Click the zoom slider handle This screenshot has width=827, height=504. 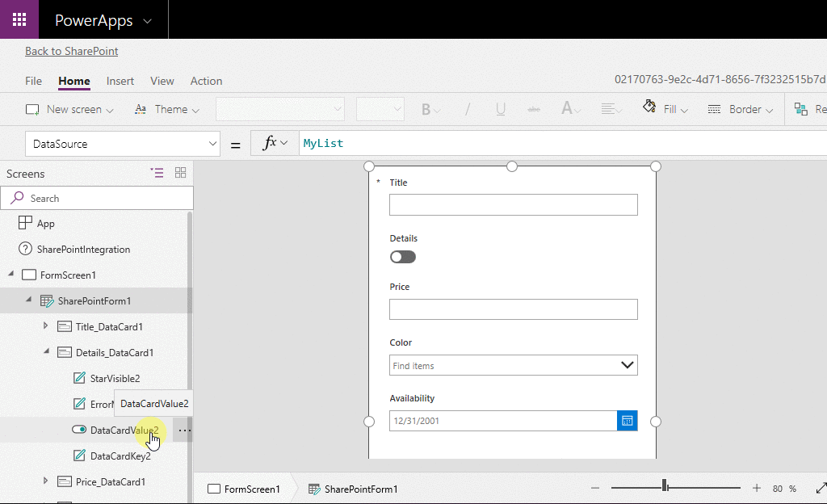click(665, 486)
